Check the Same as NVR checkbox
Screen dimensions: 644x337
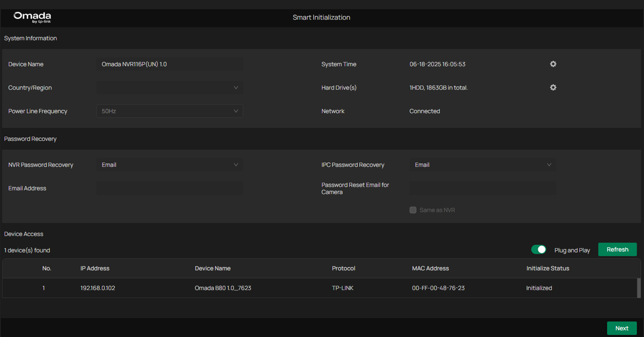click(x=413, y=210)
